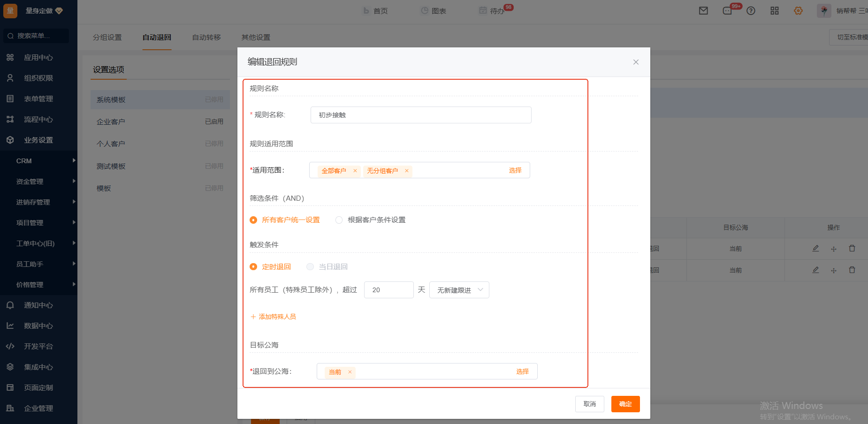Click the 表单管理 sidebar icon
868x424 pixels.
click(10, 98)
